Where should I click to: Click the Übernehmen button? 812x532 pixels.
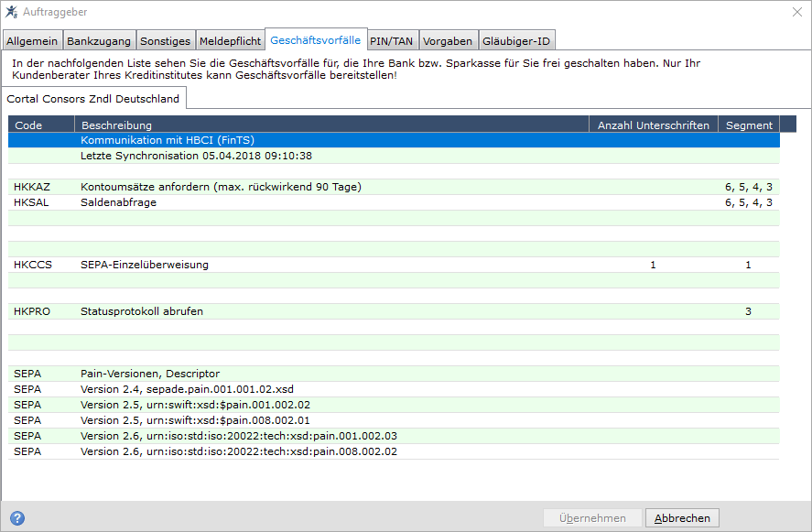pyautogui.click(x=592, y=518)
